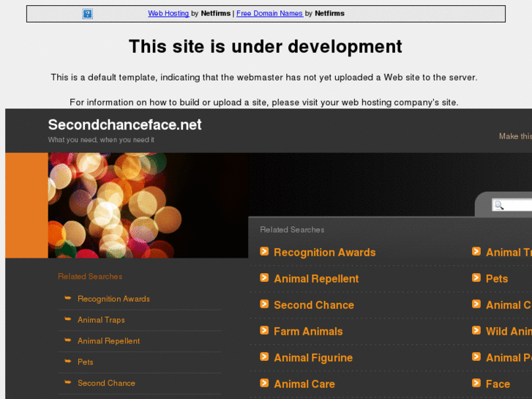Click the sidebar 'Related Searches' heading
Screen dimensions: 532x399
point(90,277)
